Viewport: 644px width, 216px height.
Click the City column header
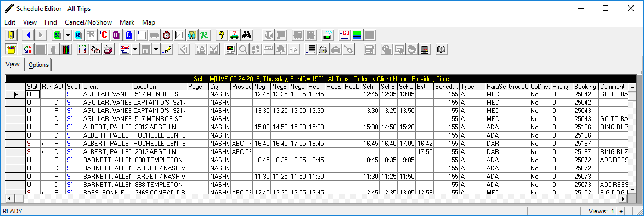click(220, 87)
